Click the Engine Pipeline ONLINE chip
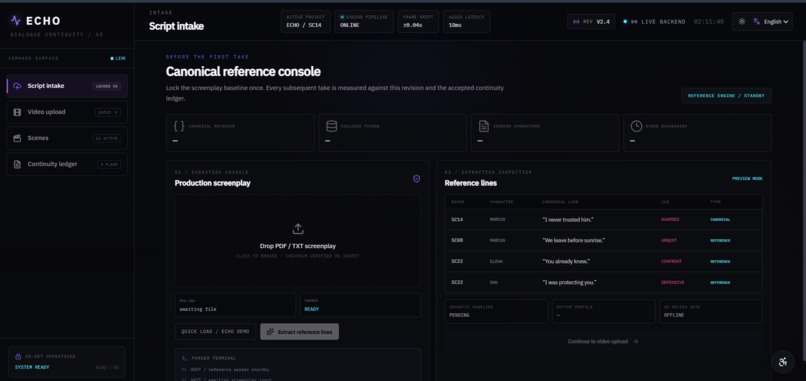This screenshot has width=806, height=381. pyautogui.click(x=363, y=22)
